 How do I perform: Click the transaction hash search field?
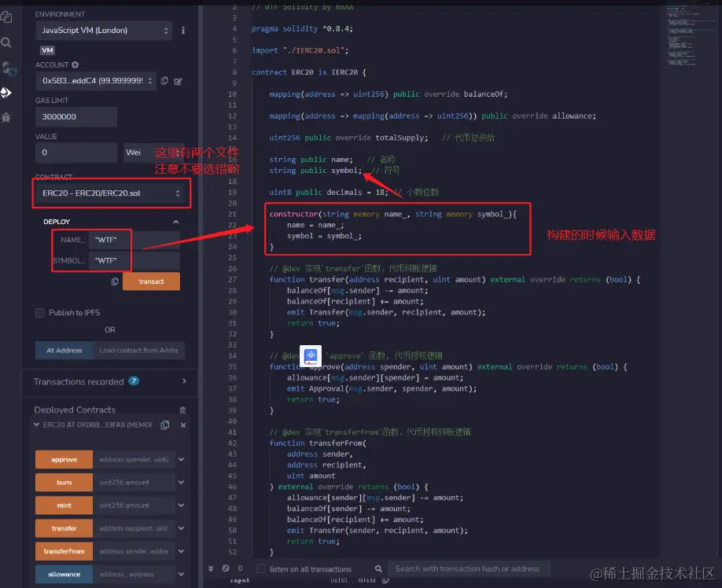470,568
